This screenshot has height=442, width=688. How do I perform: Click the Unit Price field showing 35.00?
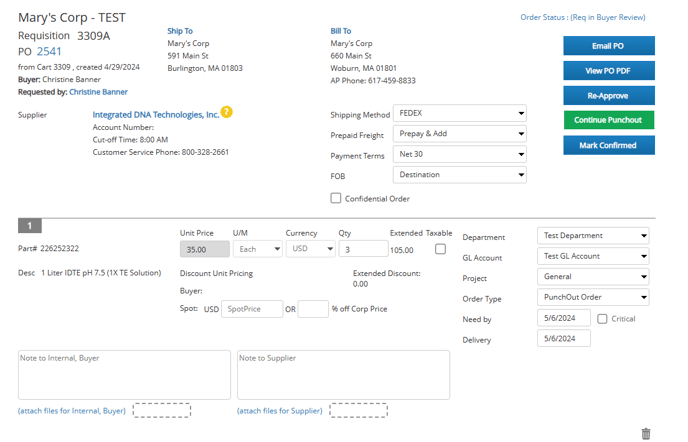204,249
